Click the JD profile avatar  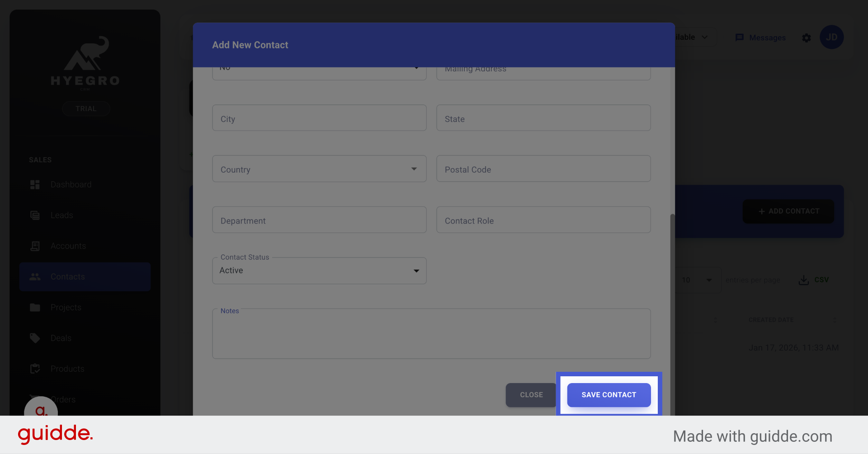832,37
